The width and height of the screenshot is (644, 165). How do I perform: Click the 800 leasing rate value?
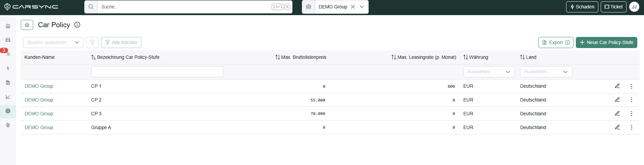[x=451, y=86]
